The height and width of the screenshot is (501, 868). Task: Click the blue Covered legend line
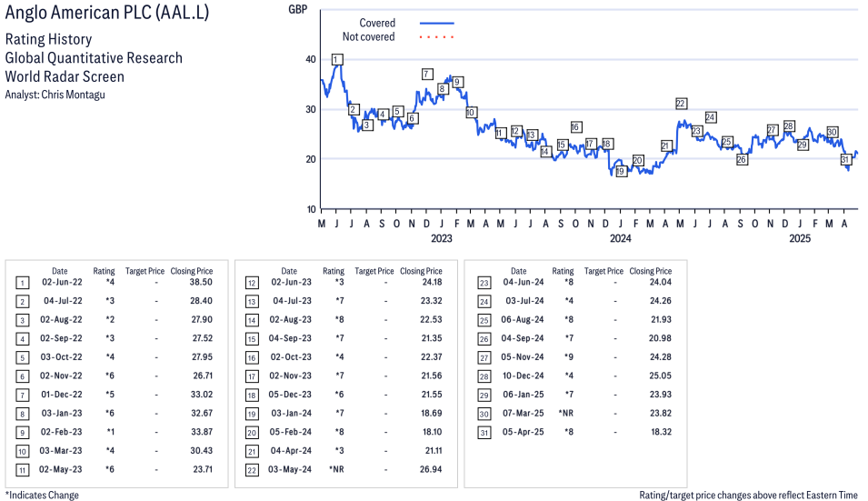(x=437, y=24)
